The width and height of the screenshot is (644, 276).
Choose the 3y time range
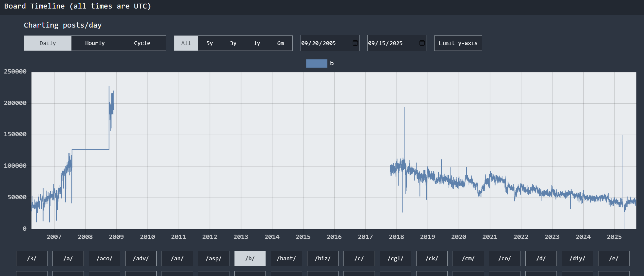(233, 43)
